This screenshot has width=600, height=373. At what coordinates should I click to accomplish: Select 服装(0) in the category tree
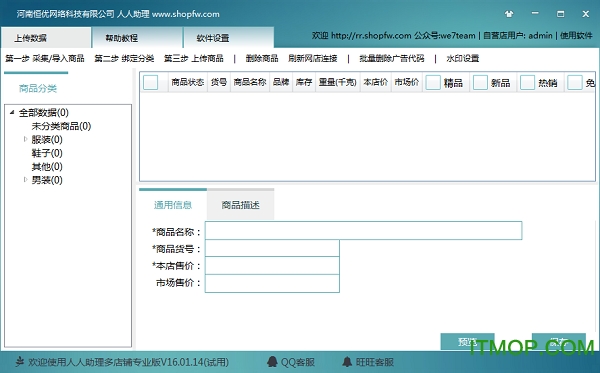47,139
